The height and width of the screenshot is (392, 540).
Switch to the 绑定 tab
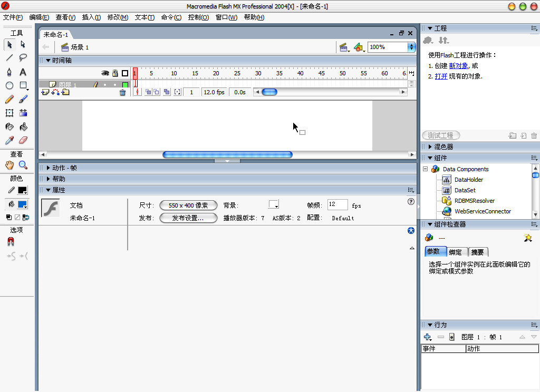(455, 252)
